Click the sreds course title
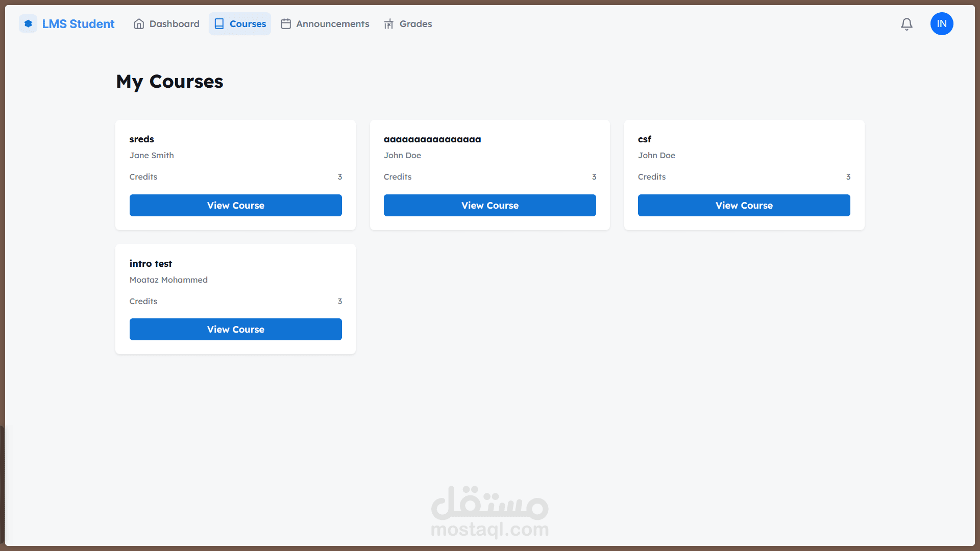Screen dimensions: 980x551 pos(141,139)
